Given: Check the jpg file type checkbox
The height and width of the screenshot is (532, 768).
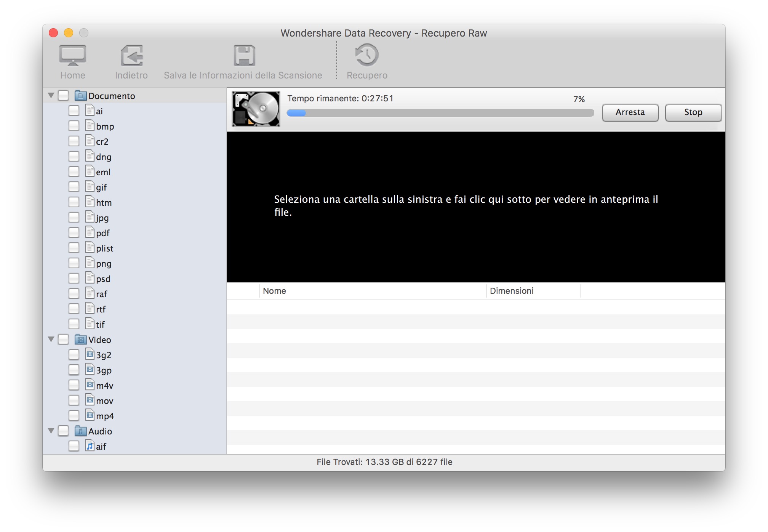Looking at the screenshot, I should pos(74,218).
